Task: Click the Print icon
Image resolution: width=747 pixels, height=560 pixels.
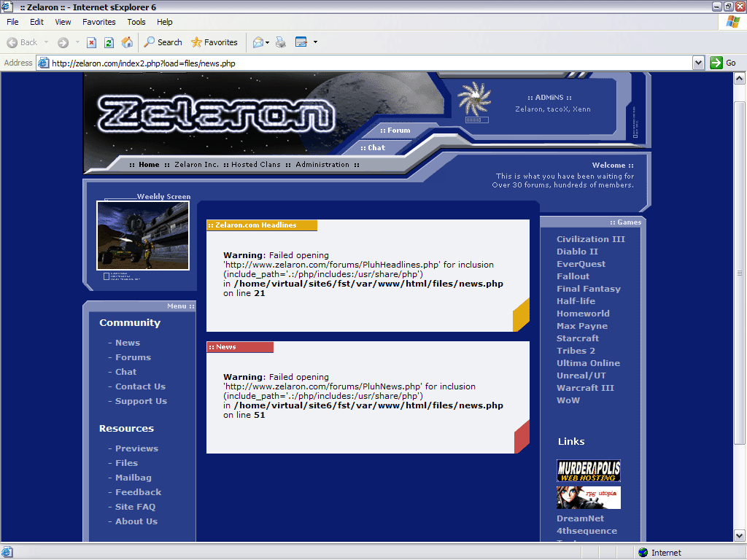Action: point(281,42)
